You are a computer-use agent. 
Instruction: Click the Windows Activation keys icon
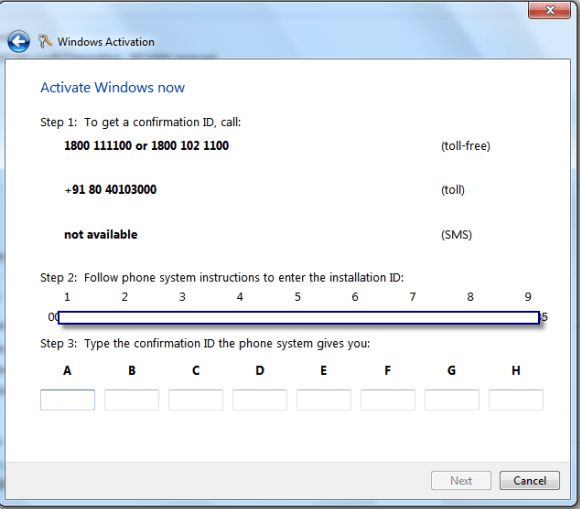(x=45, y=41)
